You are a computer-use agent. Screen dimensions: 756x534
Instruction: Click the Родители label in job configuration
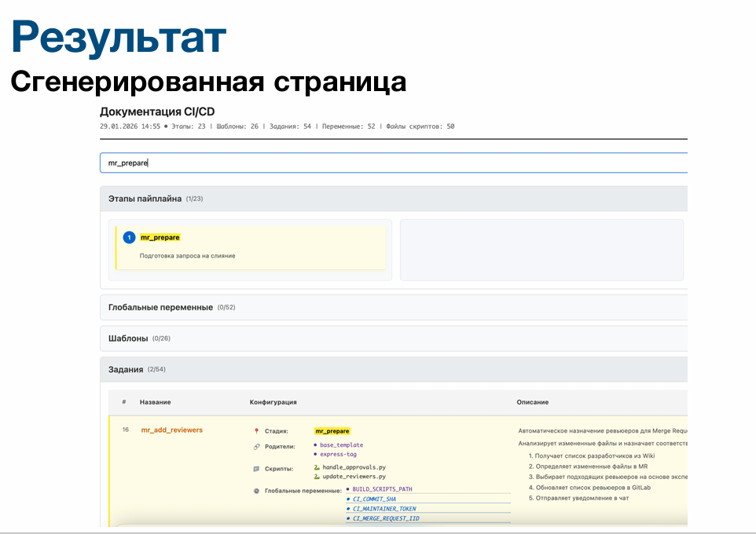280,446
